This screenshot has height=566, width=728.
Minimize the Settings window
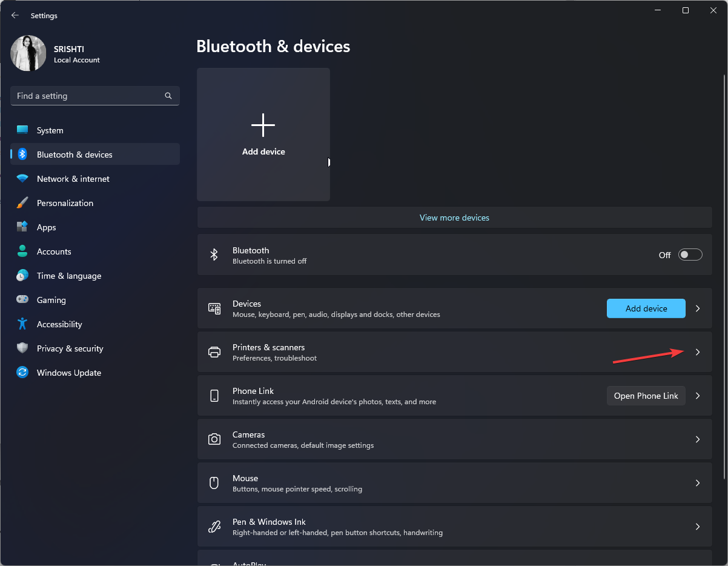[658, 10]
